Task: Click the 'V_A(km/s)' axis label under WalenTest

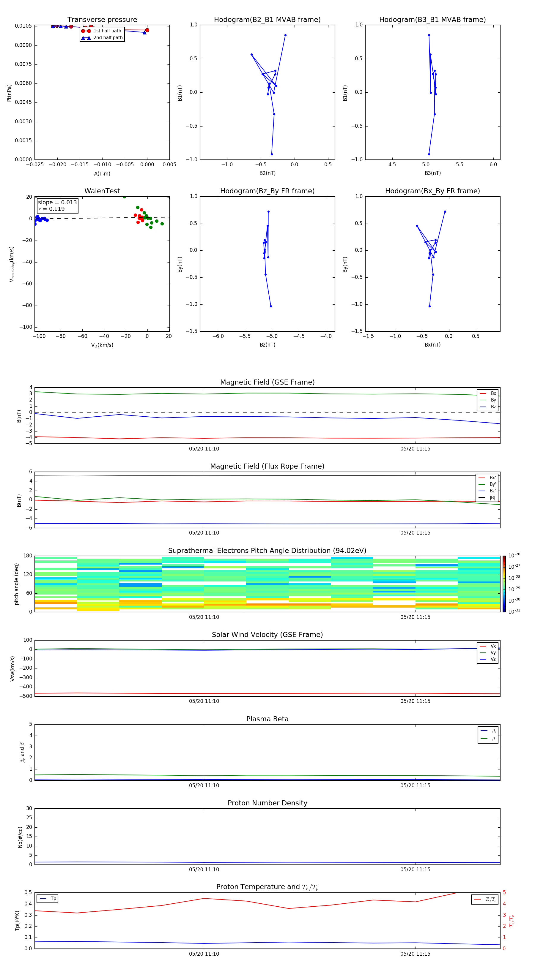Action: [x=102, y=345]
